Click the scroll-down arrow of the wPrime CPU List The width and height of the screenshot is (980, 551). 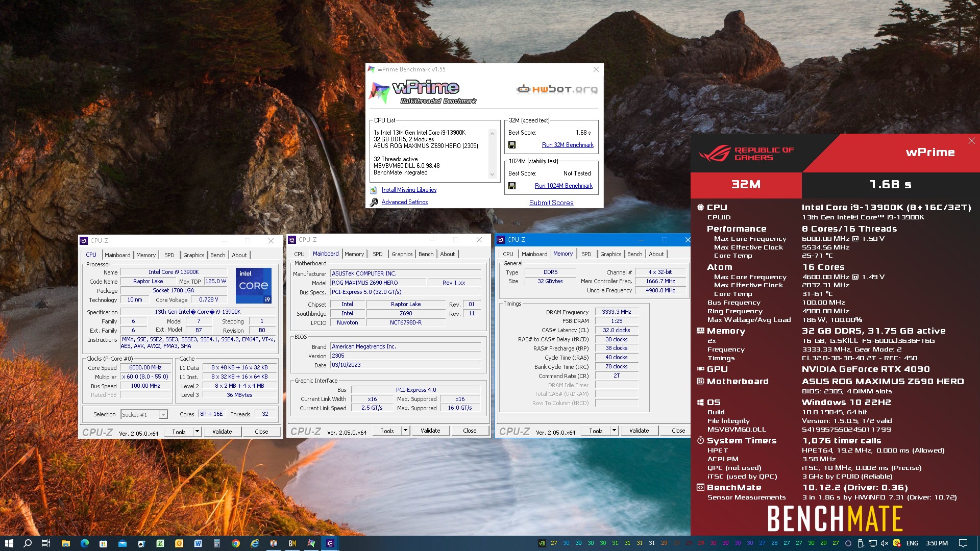[492, 174]
